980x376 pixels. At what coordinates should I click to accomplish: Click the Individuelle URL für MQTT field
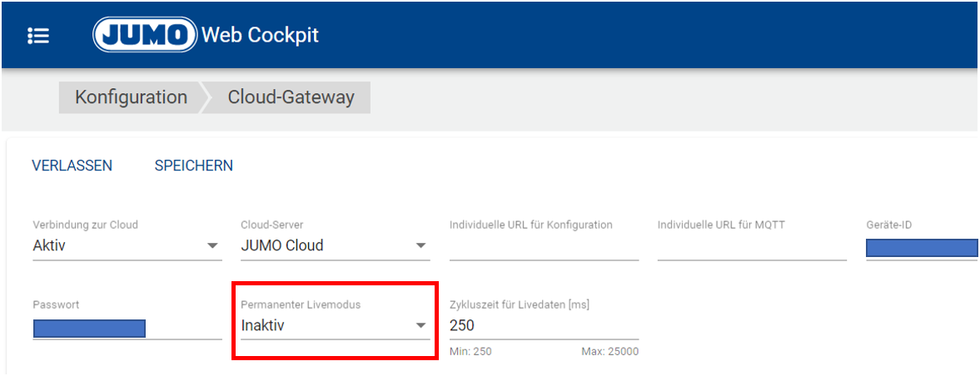tap(751, 247)
